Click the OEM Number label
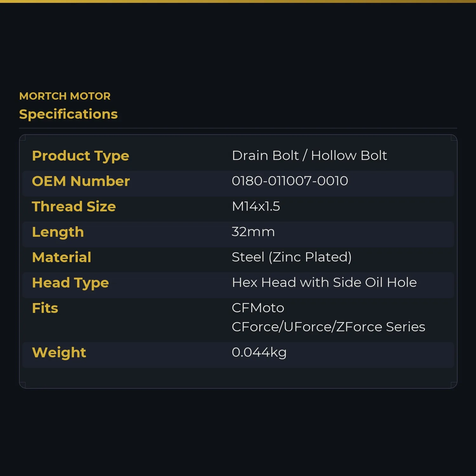476x476 pixels. [81, 181]
